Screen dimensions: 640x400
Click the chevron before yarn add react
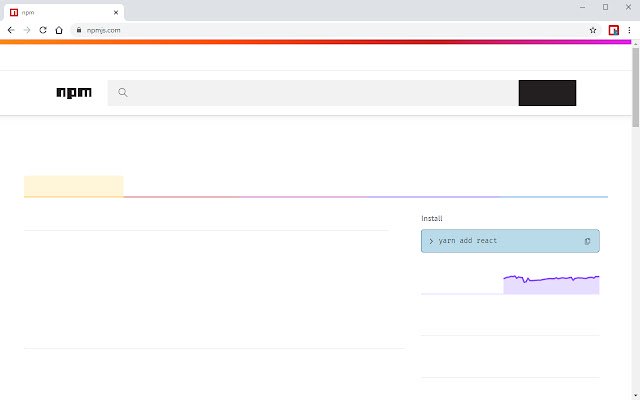(x=431, y=241)
